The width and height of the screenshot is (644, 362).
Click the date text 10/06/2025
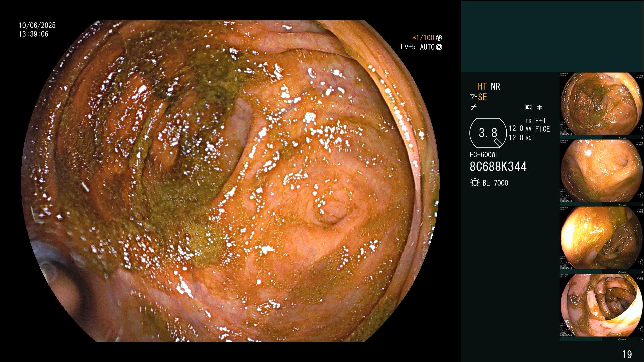point(37,25)
